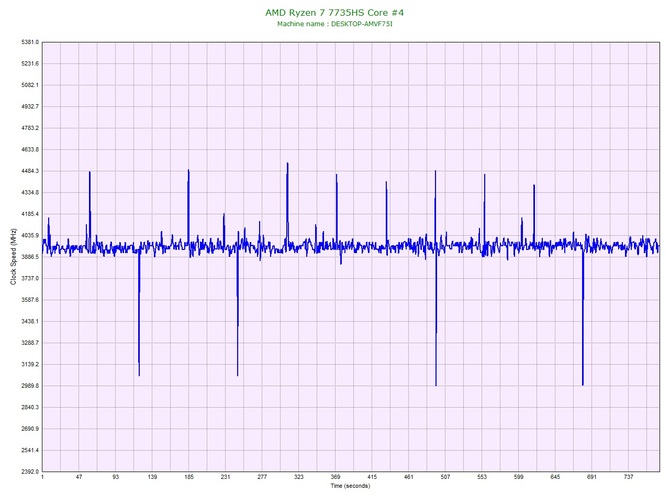The image size is (670, 503).
Task: Click the upward spike near 618 seconds
Action: (534, 214)
